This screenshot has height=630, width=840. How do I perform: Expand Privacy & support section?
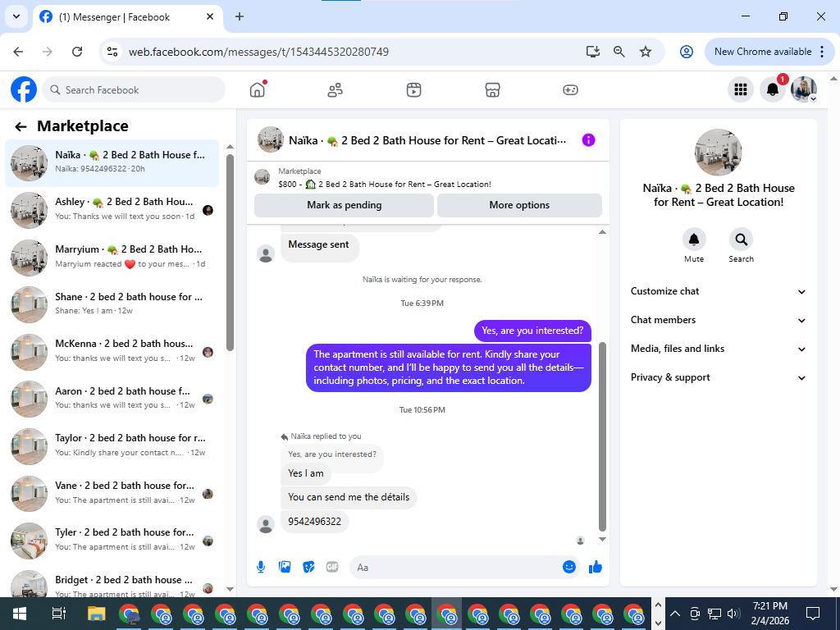[x=719, y=377]
